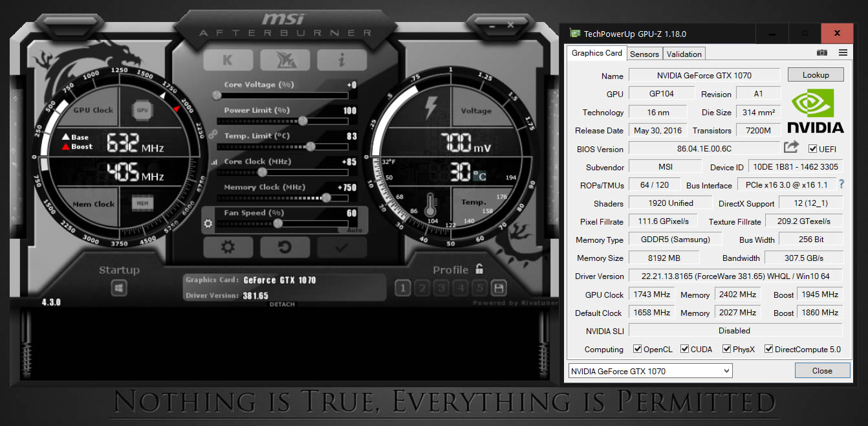Take GPU-Z screenshot with camera icon
Viewport: 868px width, 426px height.
click(x=821, y=52)
